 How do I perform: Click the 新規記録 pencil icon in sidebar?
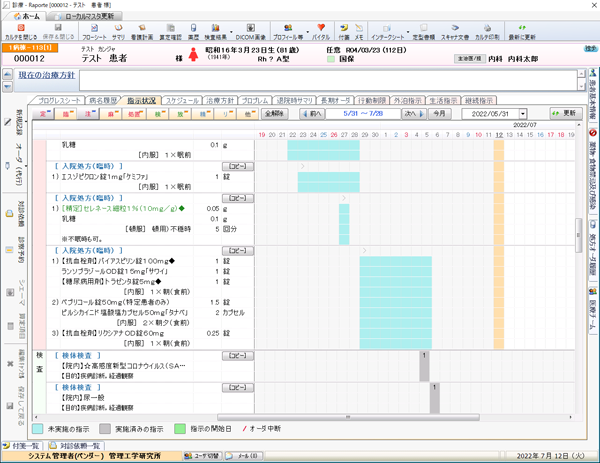(8, 122)
